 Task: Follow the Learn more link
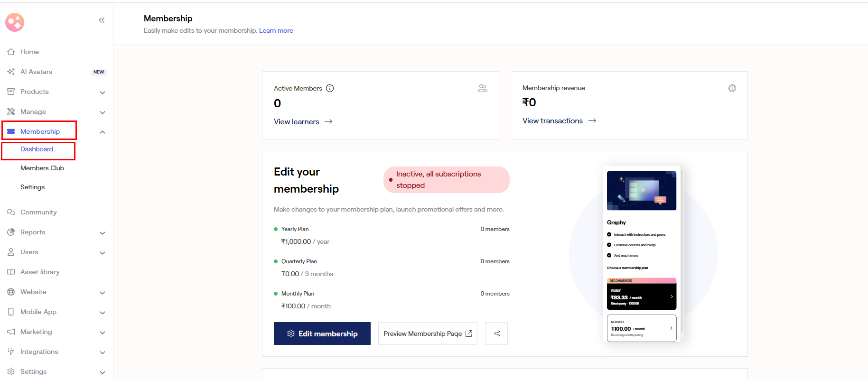[x=276, y=30]
